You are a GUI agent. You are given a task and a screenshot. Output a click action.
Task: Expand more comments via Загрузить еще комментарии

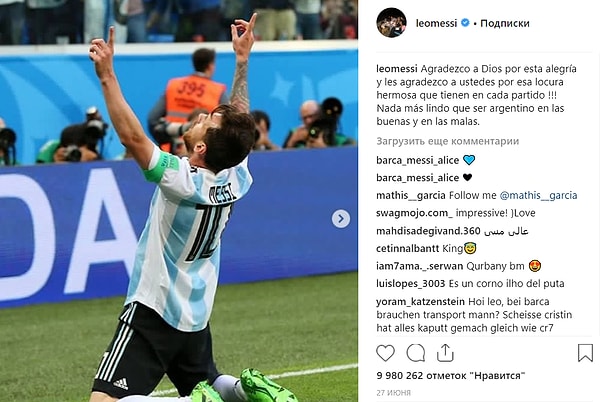coord(447,141)
